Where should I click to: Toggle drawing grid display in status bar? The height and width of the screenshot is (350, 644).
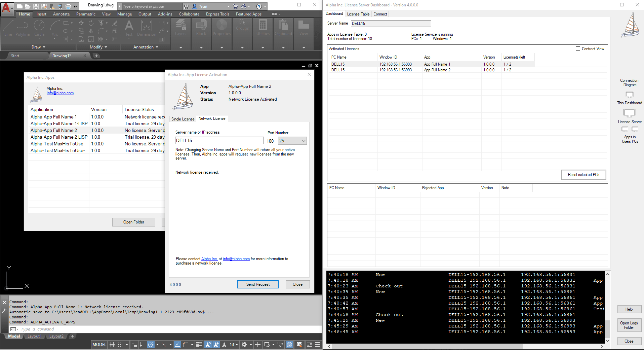point(112,345)
